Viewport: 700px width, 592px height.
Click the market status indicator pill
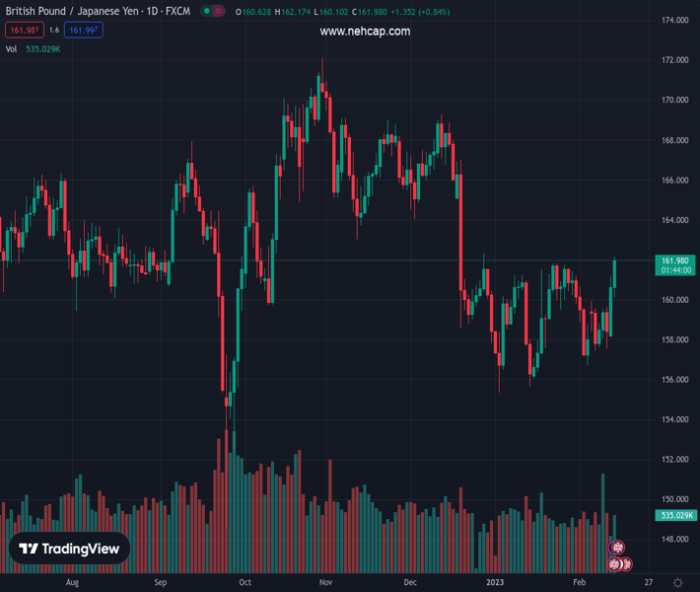pyautogui.click(x=212, y=11)
